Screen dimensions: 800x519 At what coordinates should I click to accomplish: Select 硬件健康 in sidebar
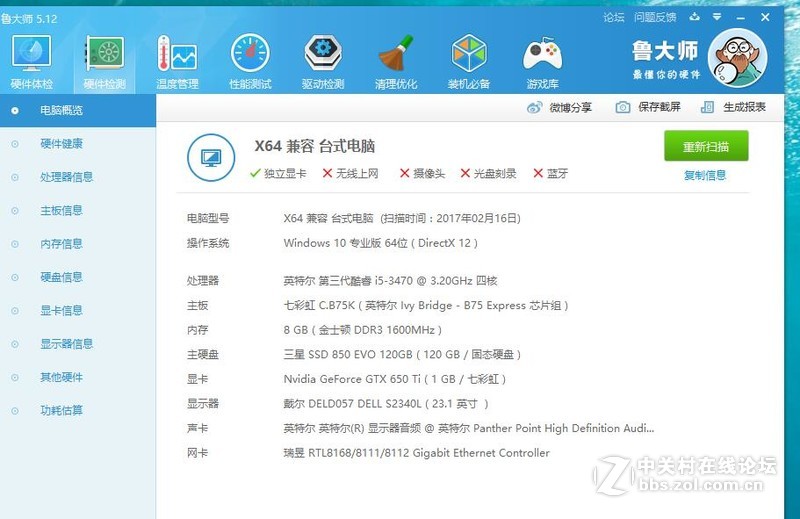[x=78, y=144]
